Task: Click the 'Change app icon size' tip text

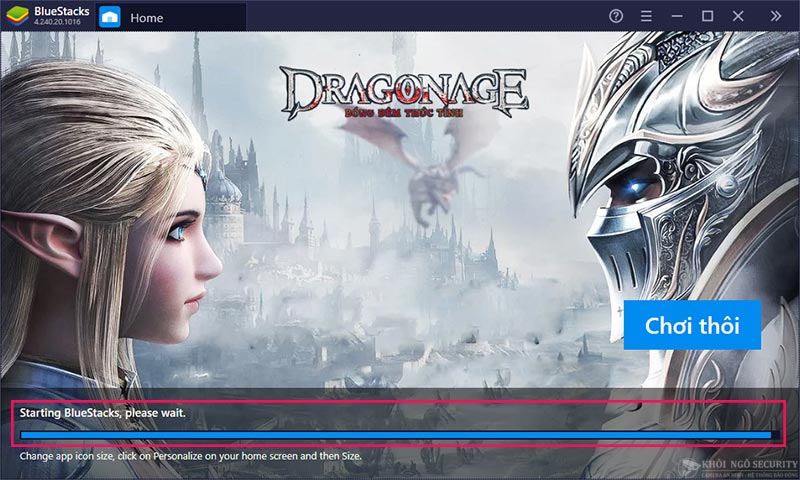Action: coord(191,456)
